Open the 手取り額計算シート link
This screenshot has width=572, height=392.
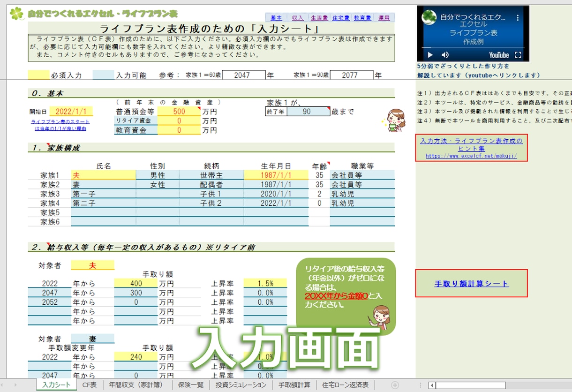[471, 284]
